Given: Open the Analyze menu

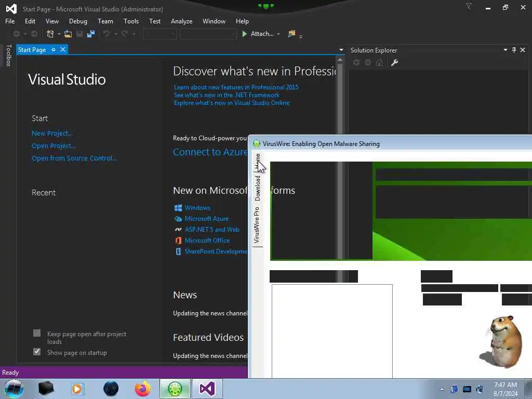Looking at the screenshot, I should coord(181,21).
